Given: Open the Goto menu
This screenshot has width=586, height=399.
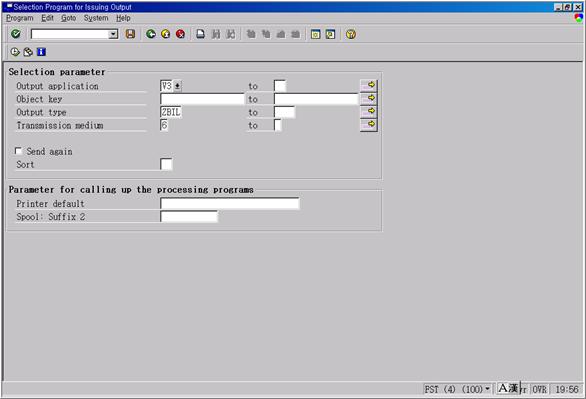Looking at the screenshot, I should coord(68,18).
